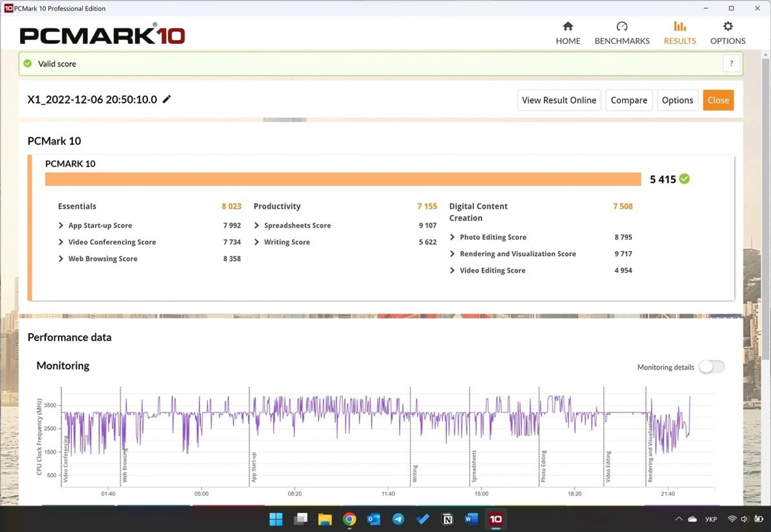Click the Photo Editing marker on graph
Screen dimensions: 771x532
pyautogui.click(x=543, y=466)
